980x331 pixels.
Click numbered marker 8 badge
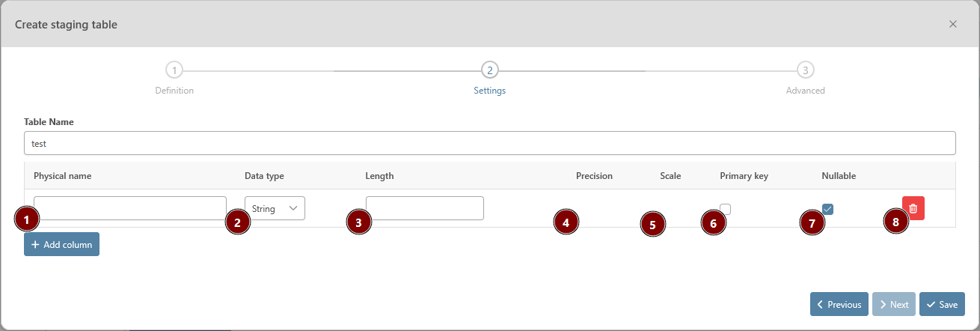coord(895,222)
